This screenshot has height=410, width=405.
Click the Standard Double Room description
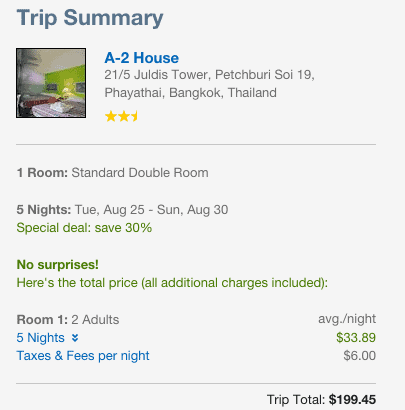140,173
